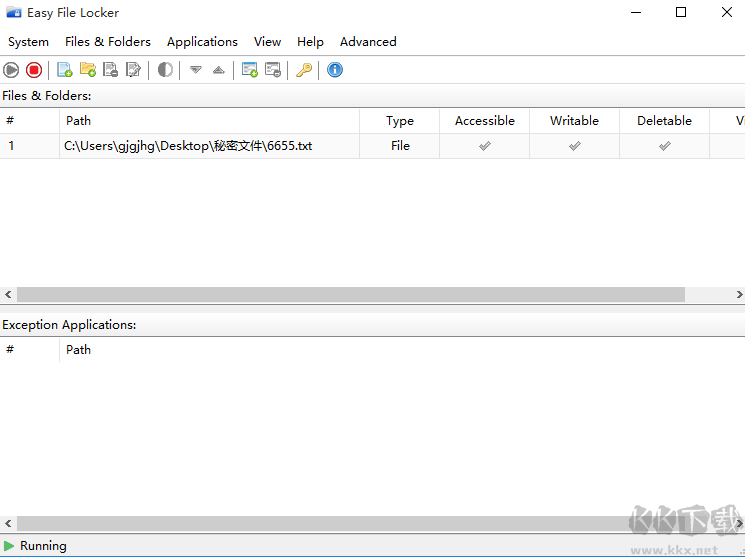Click Exception list scrollbar left arrow
The width and height of the screenshot is (745, 557).
click(x=8, y=524)
